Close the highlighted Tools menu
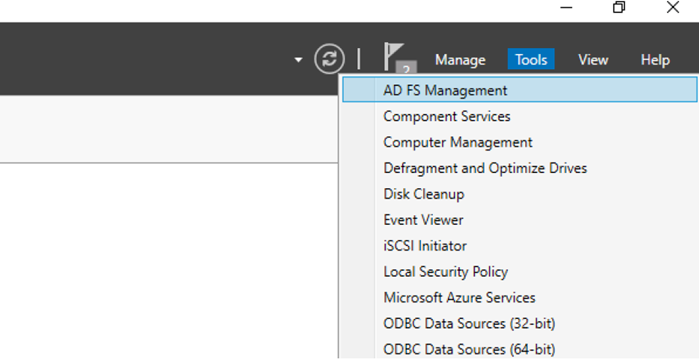Image resolution: width=699 pixels, height=362 pixels. point(531,59)
